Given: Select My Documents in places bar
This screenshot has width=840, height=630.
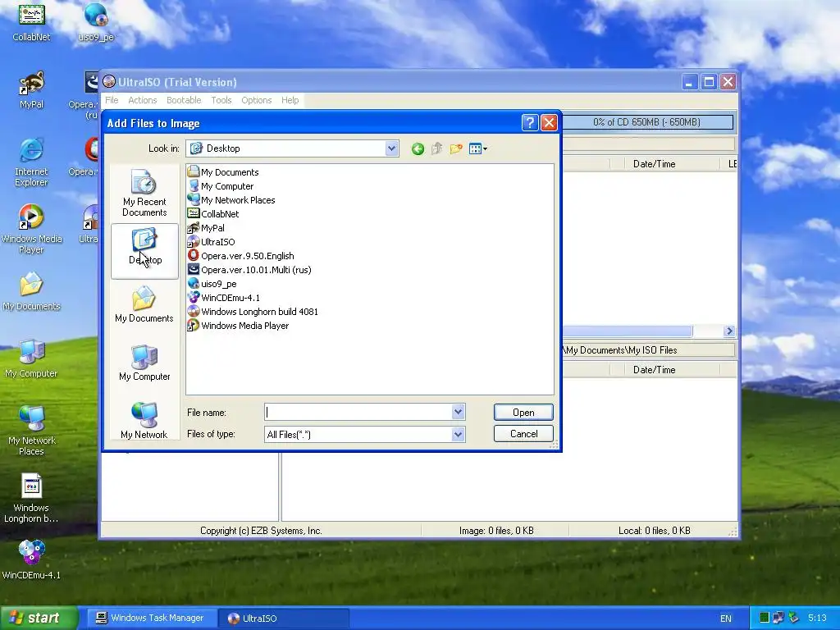Looking at the screenshot, I should pos(144,304).
